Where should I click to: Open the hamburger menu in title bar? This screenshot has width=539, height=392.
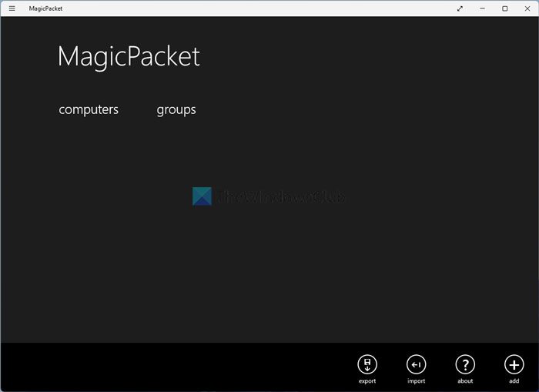point(12,8)
